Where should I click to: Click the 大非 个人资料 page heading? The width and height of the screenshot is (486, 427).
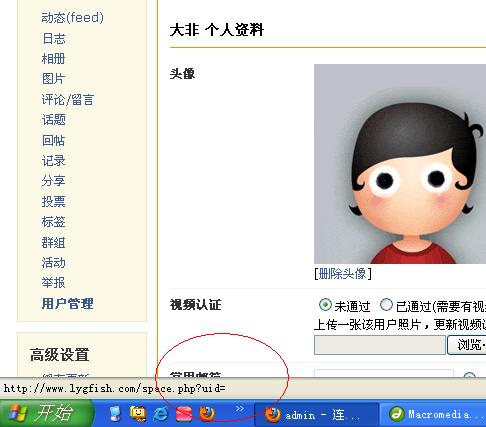pos(217,30)
